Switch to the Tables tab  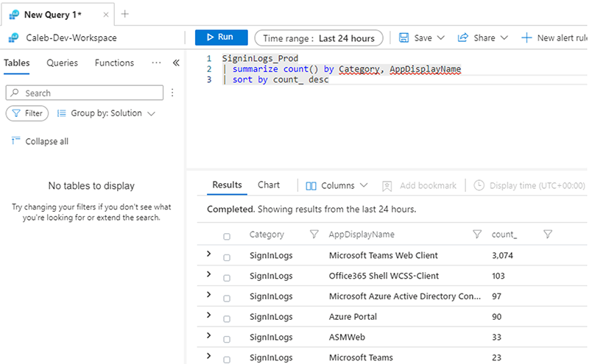tap(16, 63)
